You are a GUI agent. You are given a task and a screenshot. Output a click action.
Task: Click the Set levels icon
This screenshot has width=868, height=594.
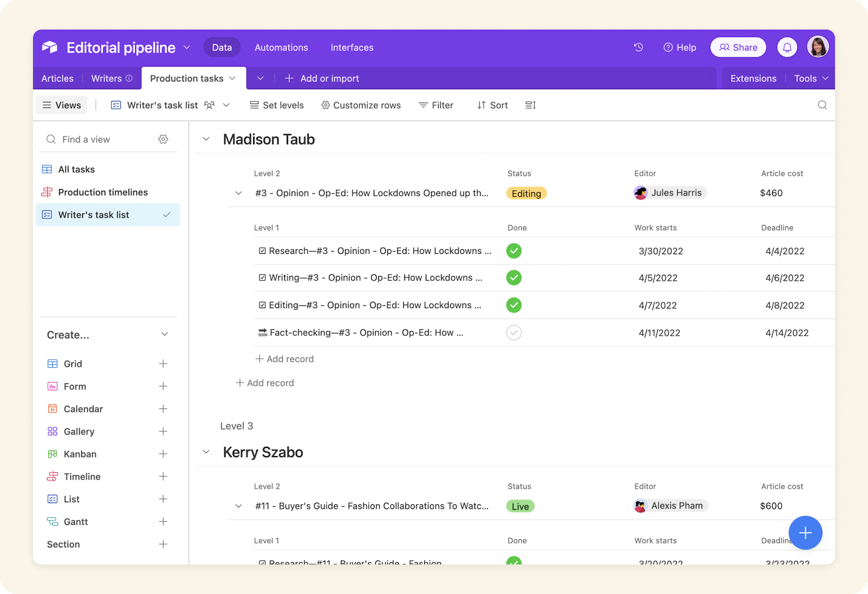(x=254, y=105)
